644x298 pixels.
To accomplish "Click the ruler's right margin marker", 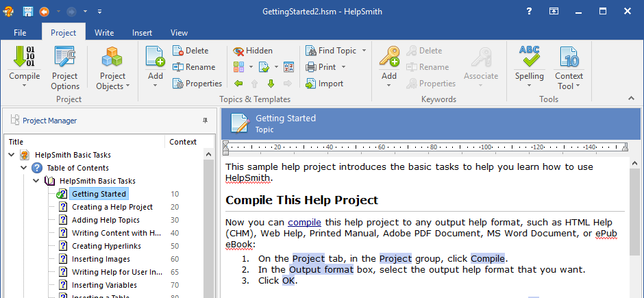I will pos(625,147).
